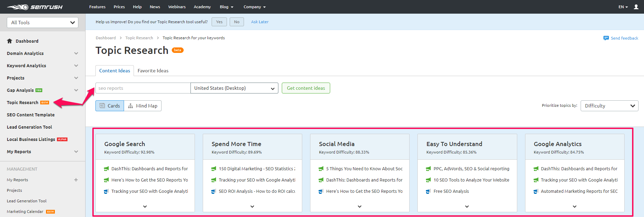Click the Mind Map hierarchy icon

131,106
